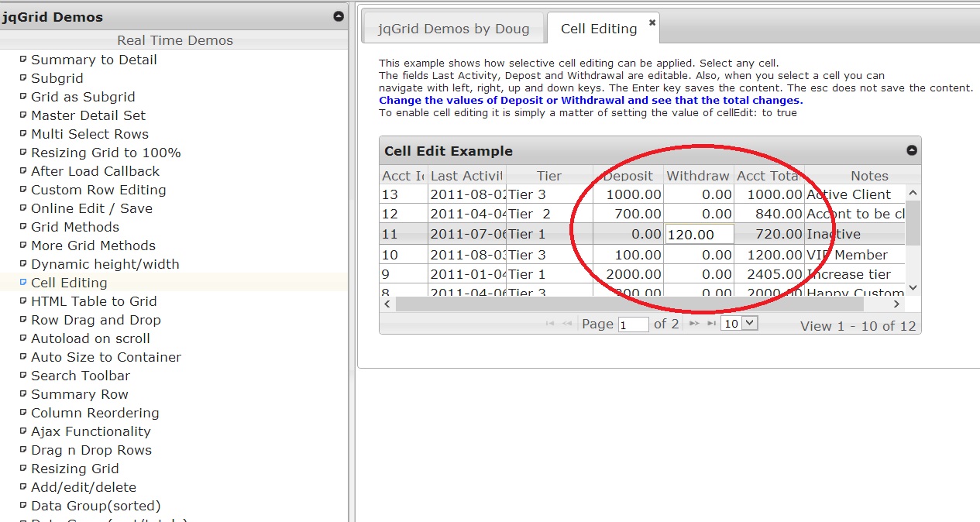The image size is (980, 522).
Task: Open the rows-per-page dropdown showing 10
Action: pos(739,324)
